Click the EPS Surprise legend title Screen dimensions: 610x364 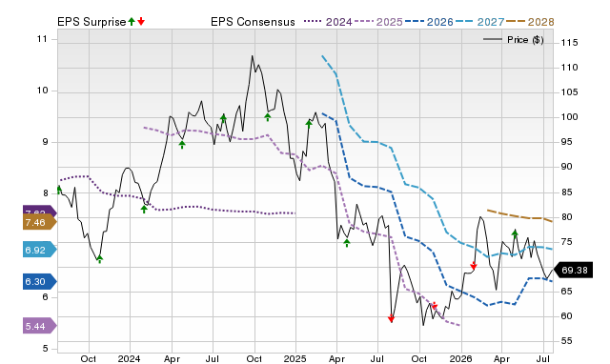click(91, 22)
